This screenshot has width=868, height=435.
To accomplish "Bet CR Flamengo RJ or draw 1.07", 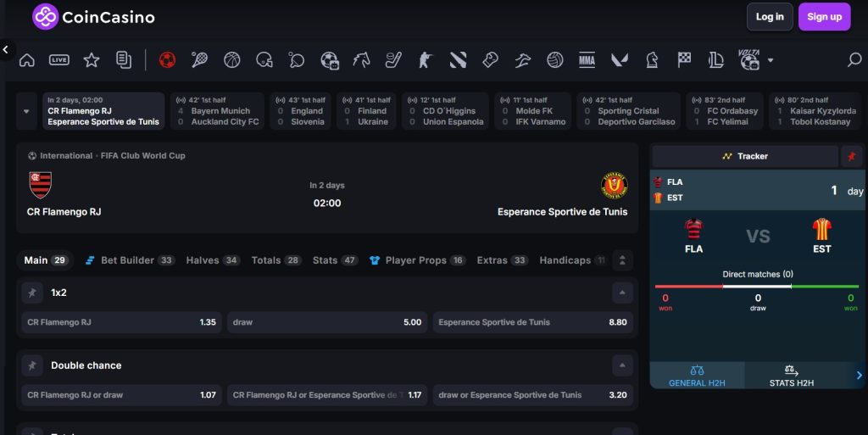I will tap(122, 395).
